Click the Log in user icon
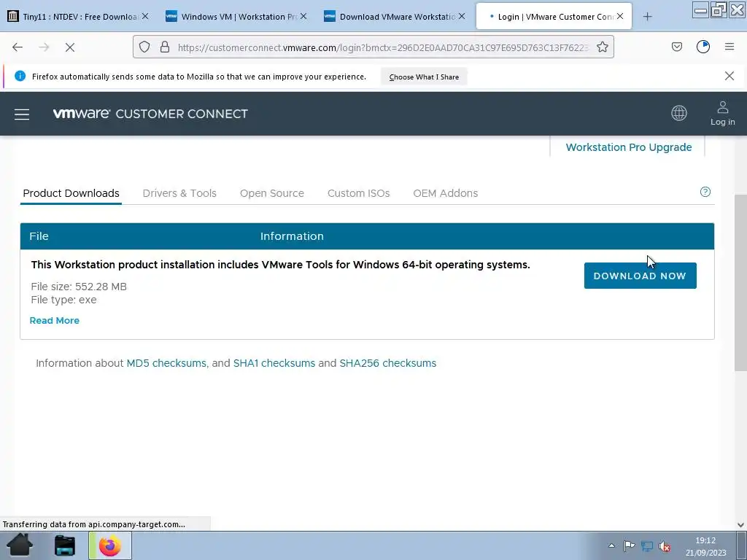 pos(723,113)
